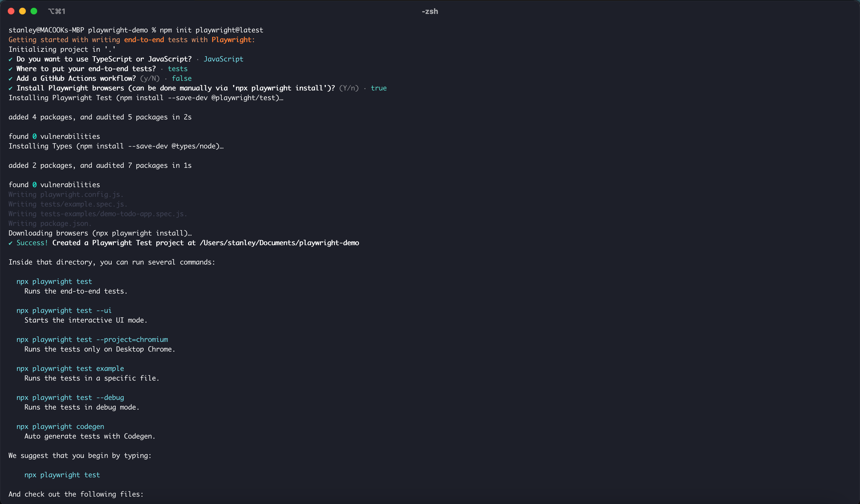This screenshot has height=504, width=860.
Task: Click 'Writing package.json.' line
Action: click(50, 224)
